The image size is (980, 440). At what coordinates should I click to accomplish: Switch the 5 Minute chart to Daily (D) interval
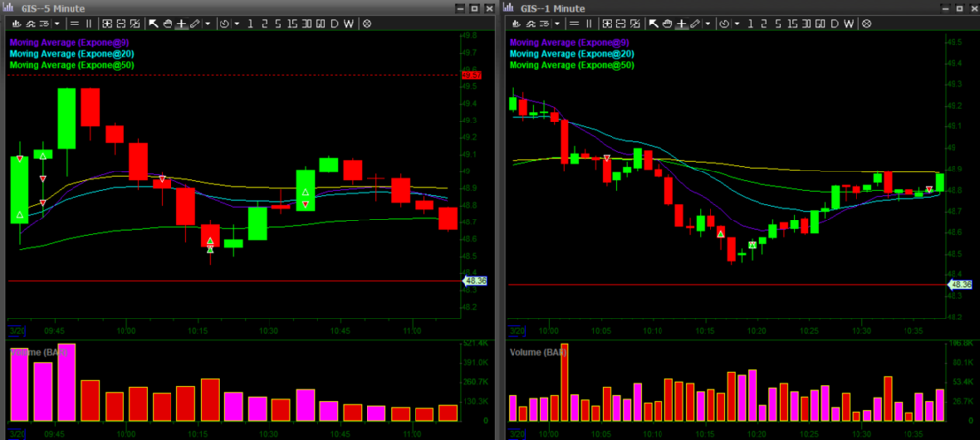[334, 23]
